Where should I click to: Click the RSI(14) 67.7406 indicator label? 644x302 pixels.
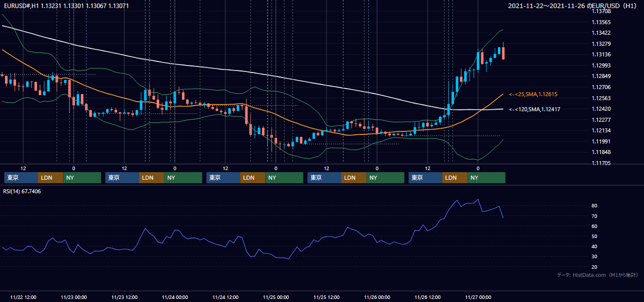(x=22, y=191)
